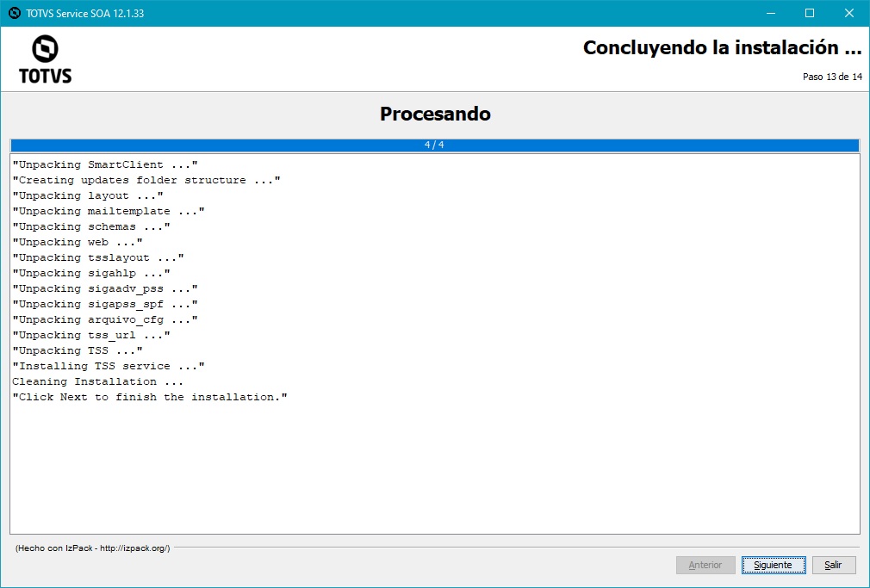Select the "Unpacking mailtemplate ..." log line
The image size is (870, 588).
click(109, 211)
